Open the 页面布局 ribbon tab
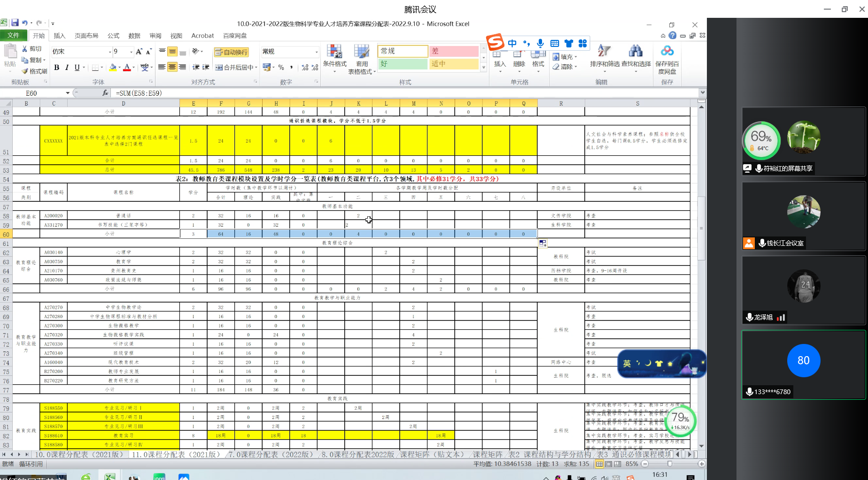 86,36
